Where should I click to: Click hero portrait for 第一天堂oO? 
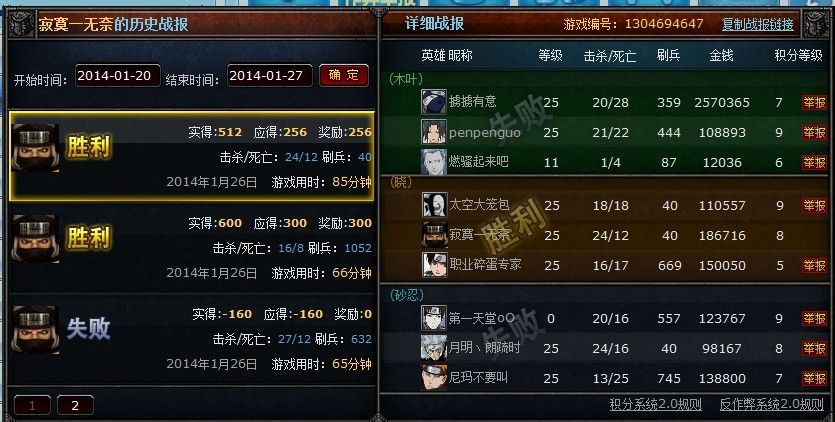(433, 318)
